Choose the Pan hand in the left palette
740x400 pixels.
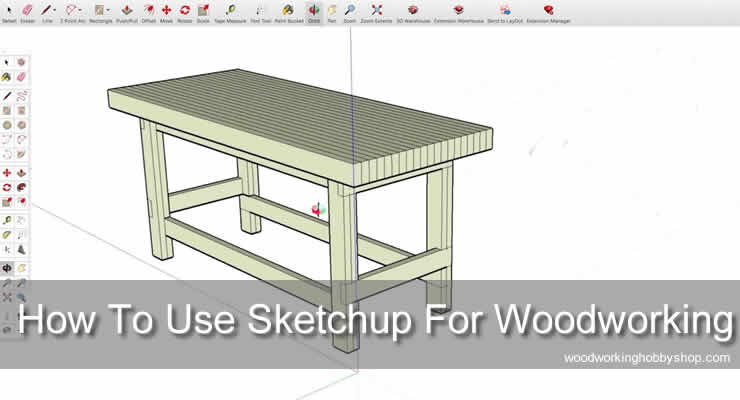coord(21,268)
